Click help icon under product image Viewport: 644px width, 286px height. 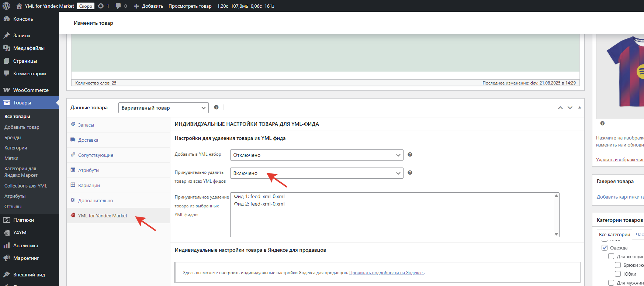[602, 123]
